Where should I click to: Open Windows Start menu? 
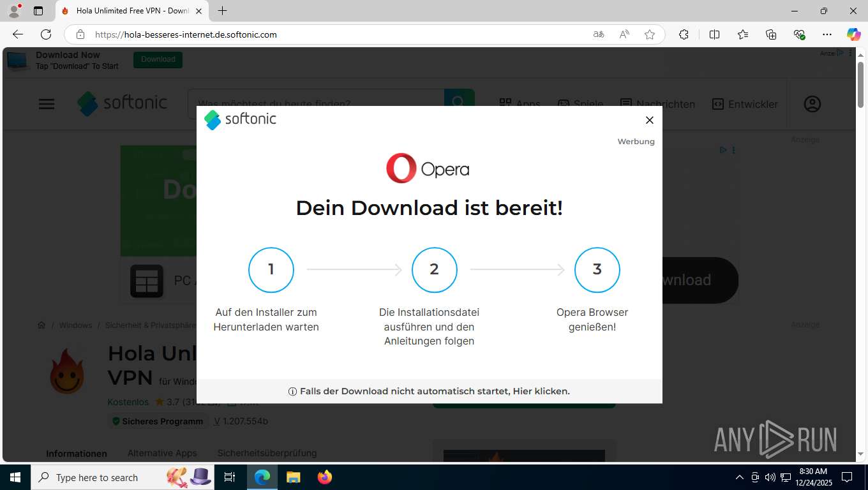15,477
